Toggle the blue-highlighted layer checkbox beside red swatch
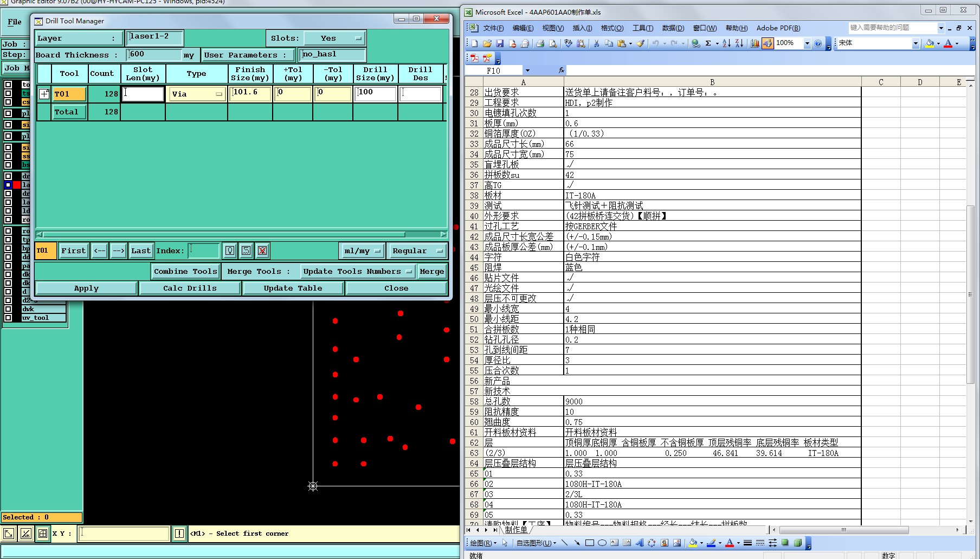Image resolution: width=980 pixels, height=559 pixels. [x=8, y=185]
